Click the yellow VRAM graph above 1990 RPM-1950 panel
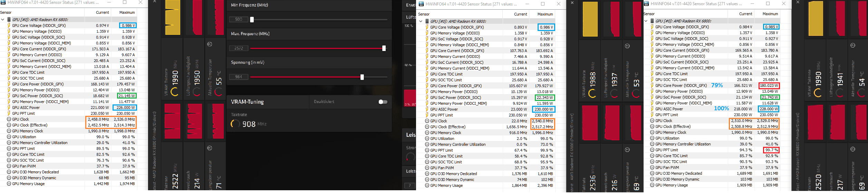868x193 pixels. [x=173, y=17]
